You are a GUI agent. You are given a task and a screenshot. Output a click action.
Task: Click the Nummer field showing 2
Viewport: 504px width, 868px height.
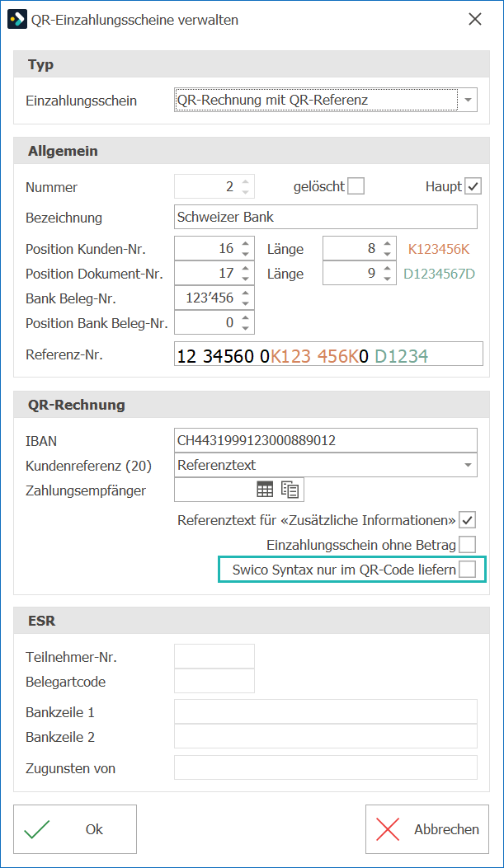[214, 186]
